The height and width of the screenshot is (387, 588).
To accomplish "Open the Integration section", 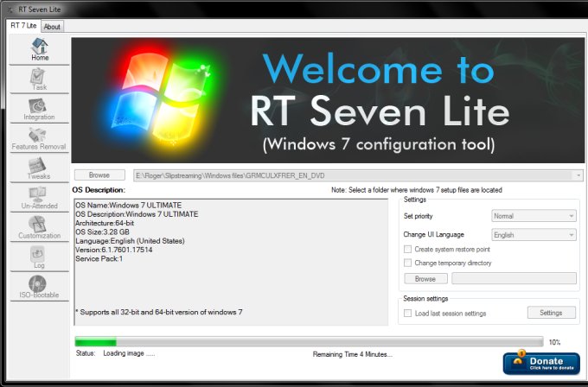I will click(x=40, y=109).
